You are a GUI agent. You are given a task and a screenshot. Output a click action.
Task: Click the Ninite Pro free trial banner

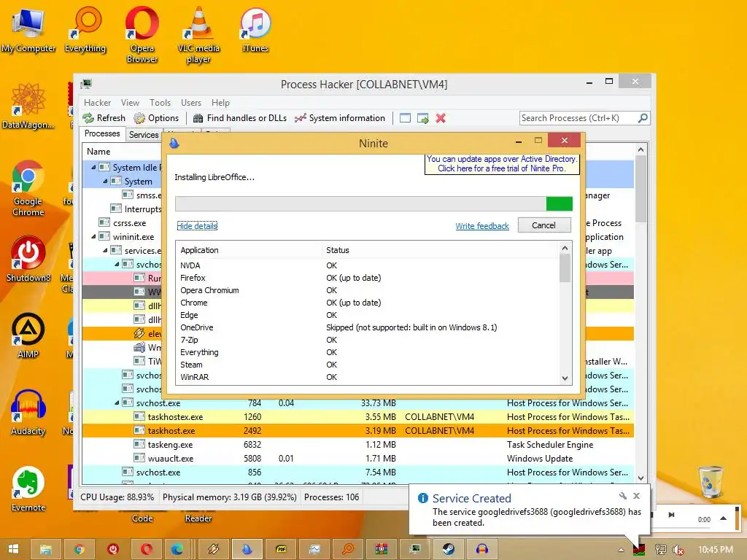pyautogui.click(x=502, y=164)
